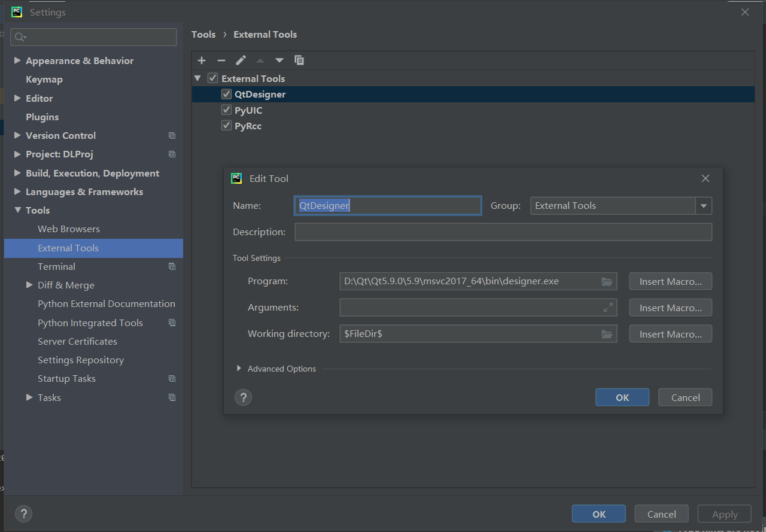Open the Group dropdown in Edit Tool
The width and height of the screenshot is (766, 532).
[704, 205]
